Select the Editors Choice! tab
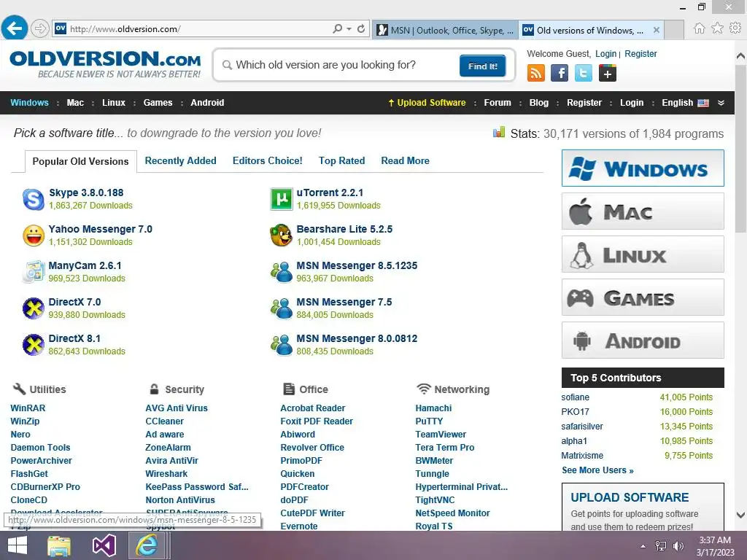 tap(267, 161)
